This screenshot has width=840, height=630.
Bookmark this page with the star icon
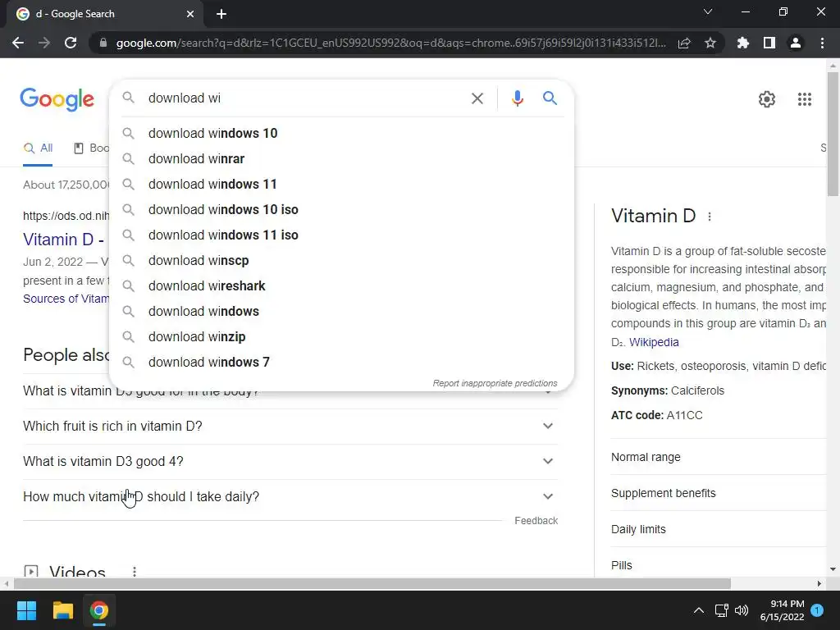point(710,43)
